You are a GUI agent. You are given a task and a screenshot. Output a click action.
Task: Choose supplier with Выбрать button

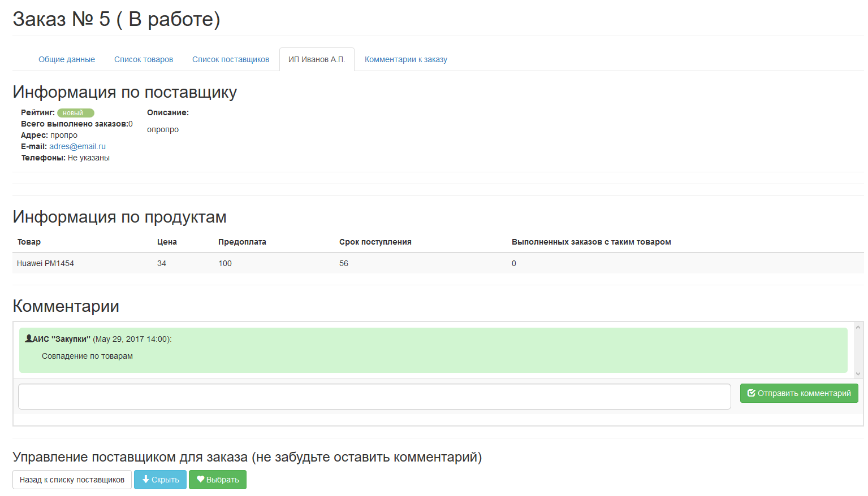218,480
